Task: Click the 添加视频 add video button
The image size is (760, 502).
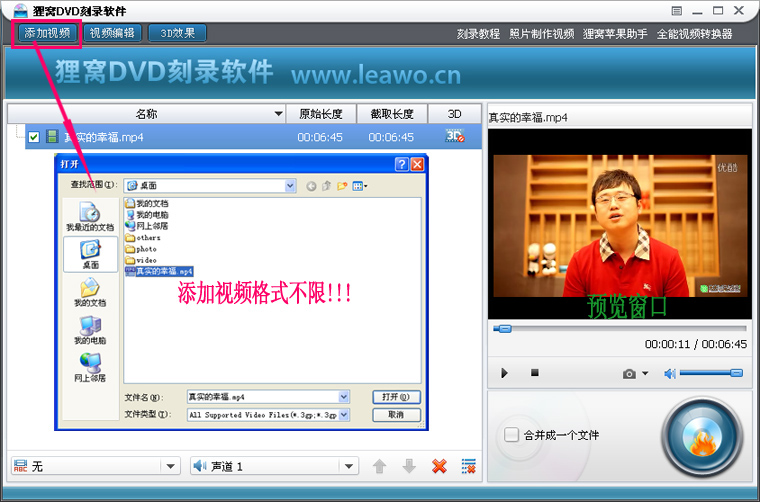Action: point(47,33)
